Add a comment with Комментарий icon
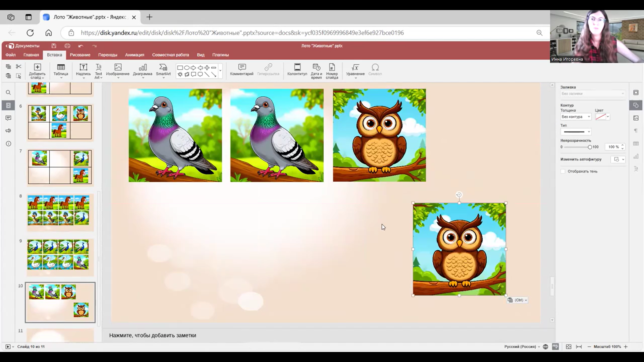 point(241,67)
